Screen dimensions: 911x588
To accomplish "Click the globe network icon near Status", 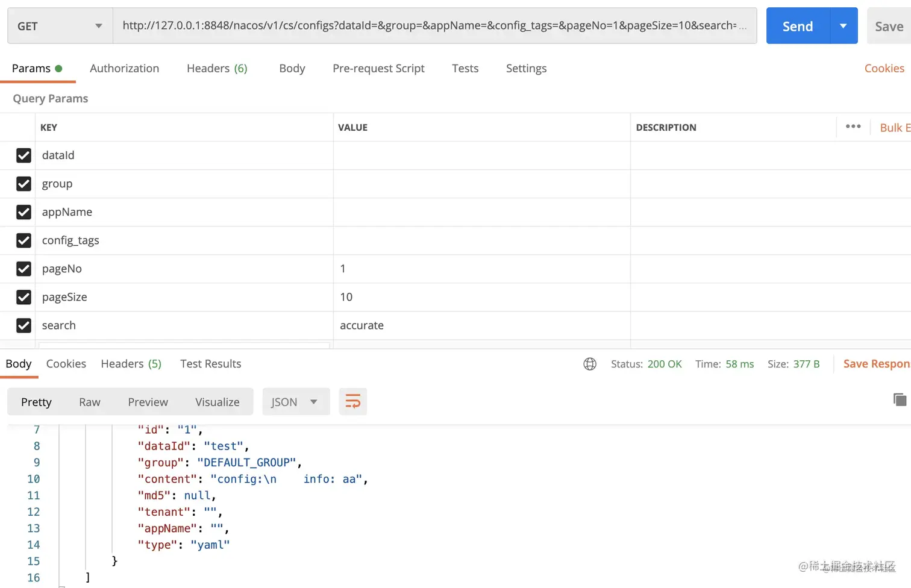I will [590, 364].
